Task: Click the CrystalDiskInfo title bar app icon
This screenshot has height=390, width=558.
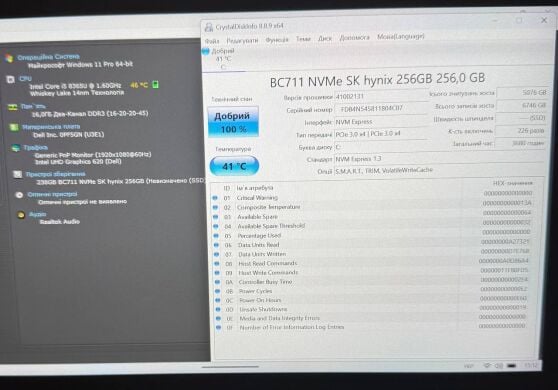Action: pos(209,27)
